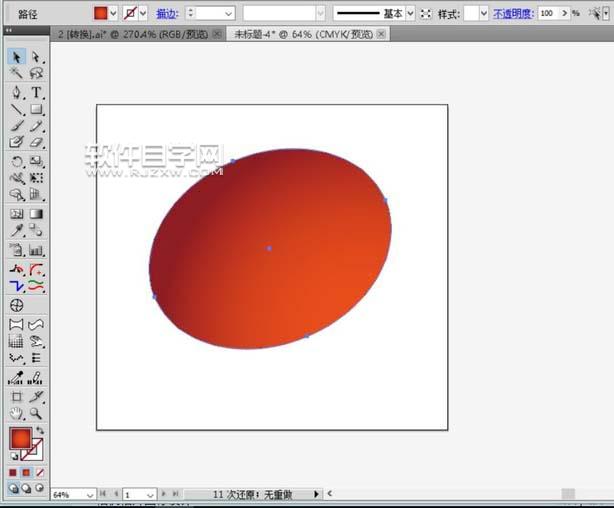Switch to the 未标题-4 document tab
Viewport: 614px width, 508px height.
[302, 34]
